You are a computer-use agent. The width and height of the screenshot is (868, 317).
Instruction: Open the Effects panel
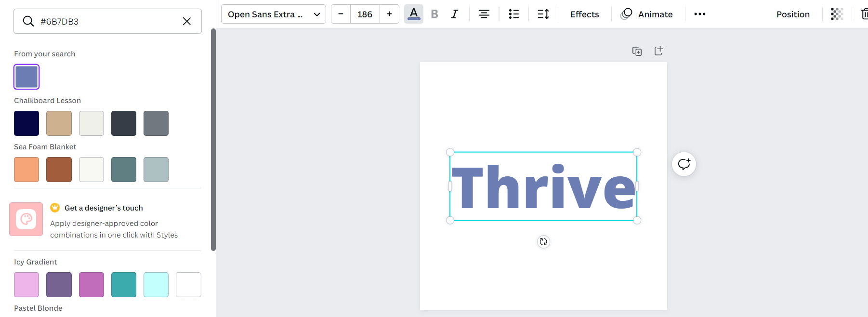pyautogui.click(x=584, y=14)
